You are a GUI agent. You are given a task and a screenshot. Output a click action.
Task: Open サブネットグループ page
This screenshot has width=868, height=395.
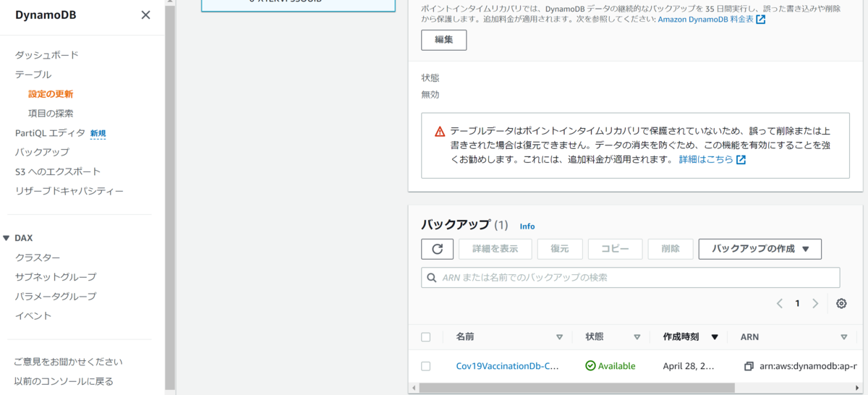tap(56, 277)
